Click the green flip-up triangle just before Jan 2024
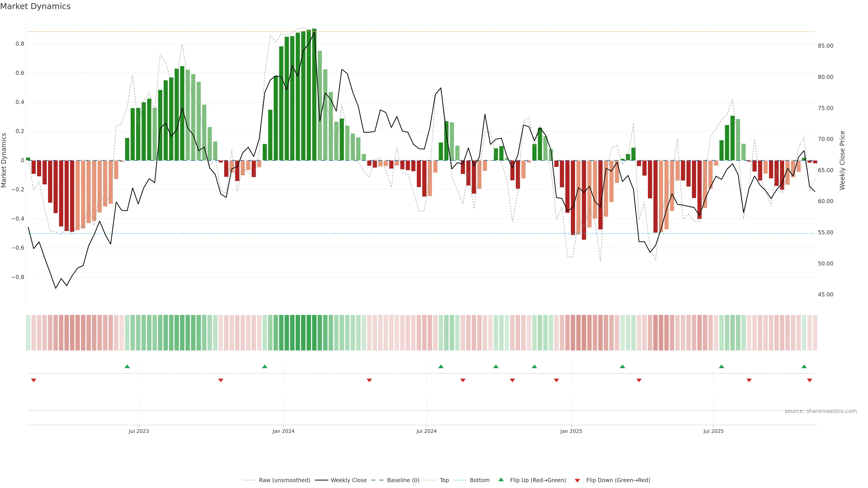The image size is (868, 488). pos(264,366)
